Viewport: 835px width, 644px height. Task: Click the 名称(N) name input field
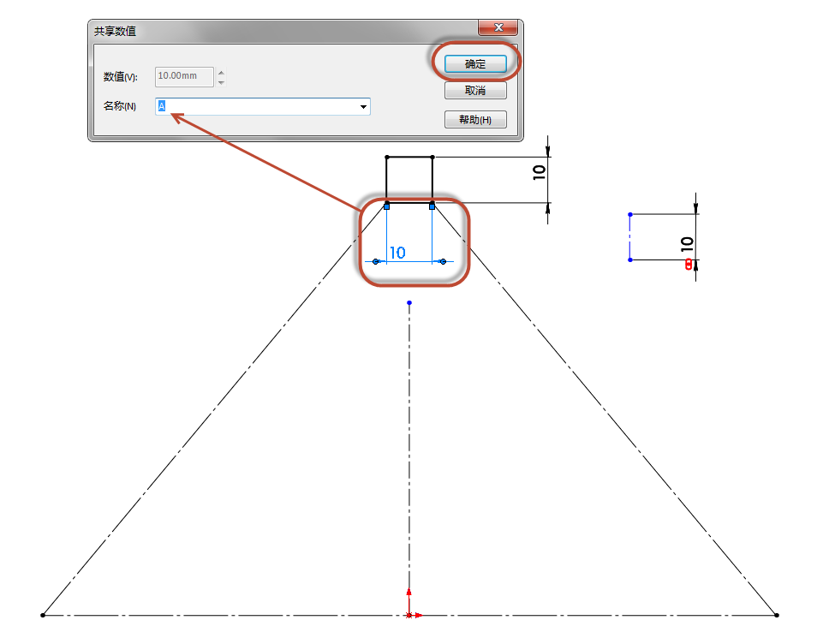(x=263, y=106)
